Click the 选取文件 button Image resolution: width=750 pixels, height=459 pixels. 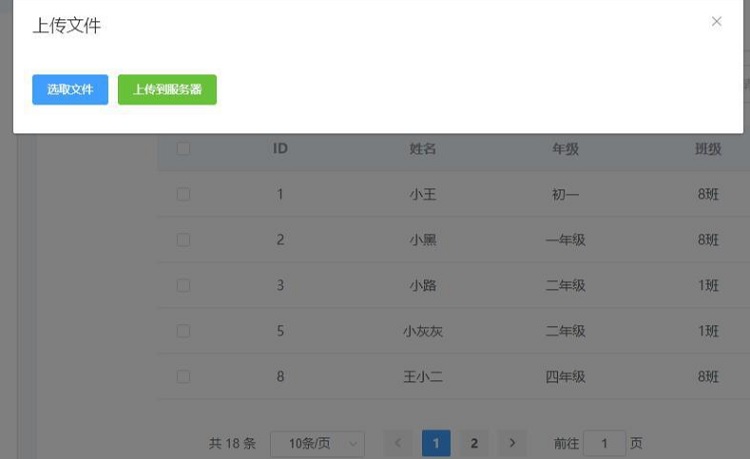pos(70,89)
